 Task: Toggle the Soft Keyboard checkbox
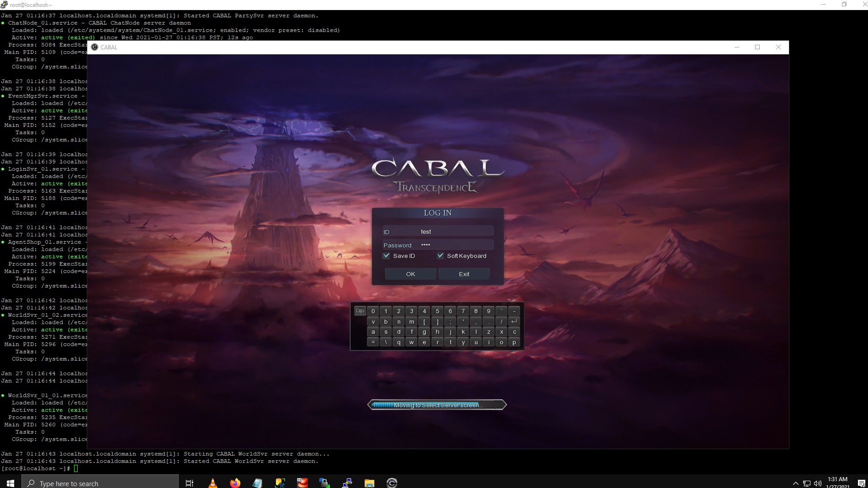point(440,256)
